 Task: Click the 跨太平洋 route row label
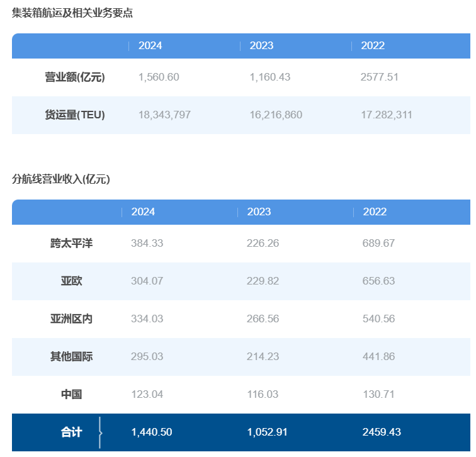[x=71, y=244]
